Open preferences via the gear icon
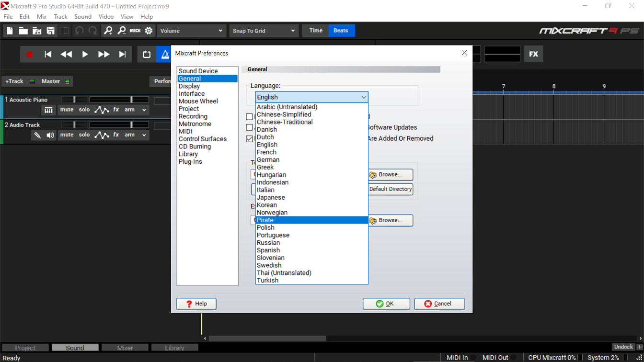This screenshot has height=362, width=644. [149, 31]
